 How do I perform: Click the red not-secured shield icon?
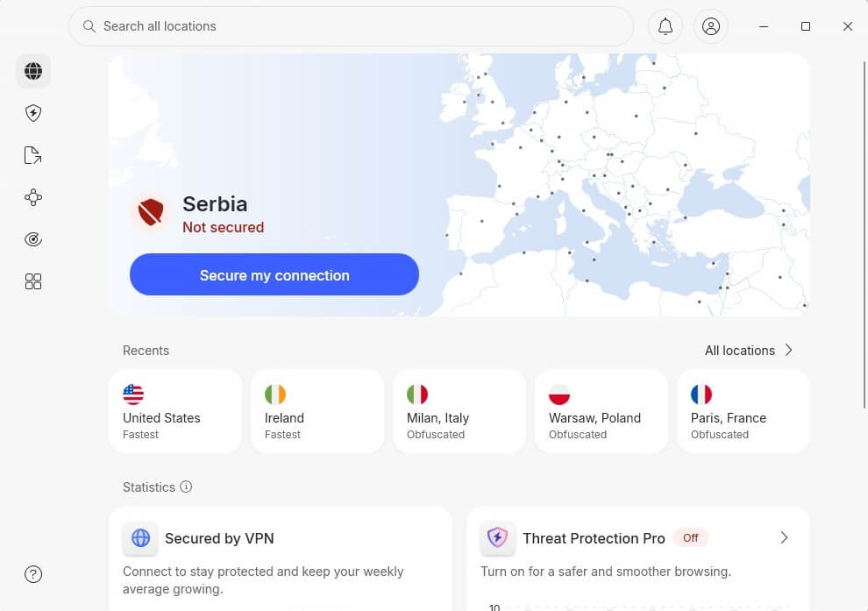point(151,211)
